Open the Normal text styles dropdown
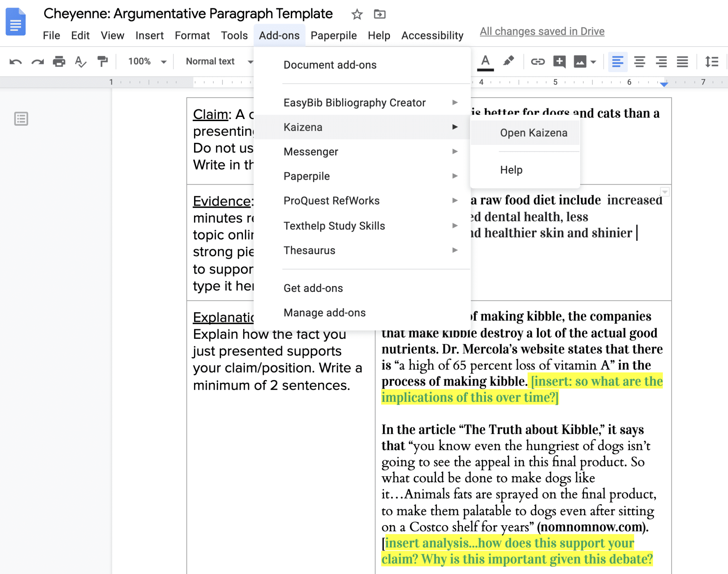Screen dimensions: 728x574 217,61
